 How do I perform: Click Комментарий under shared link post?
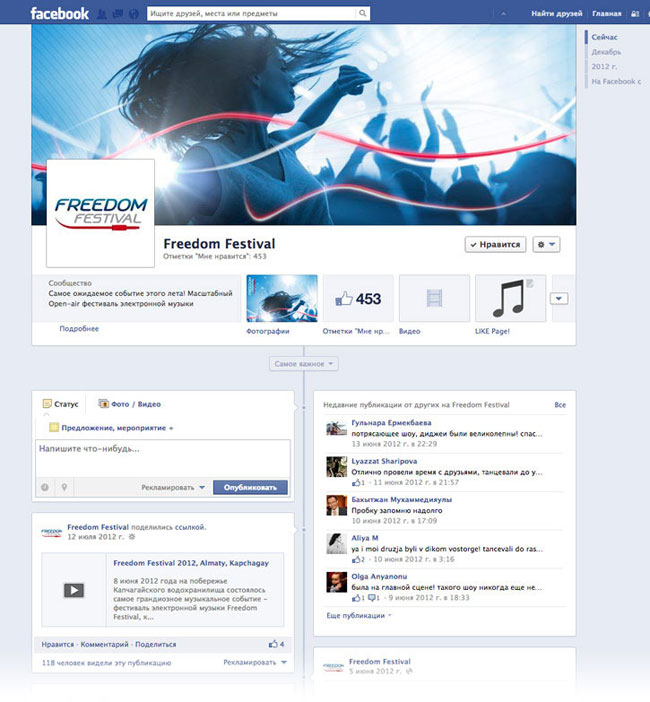coord(104,645)
